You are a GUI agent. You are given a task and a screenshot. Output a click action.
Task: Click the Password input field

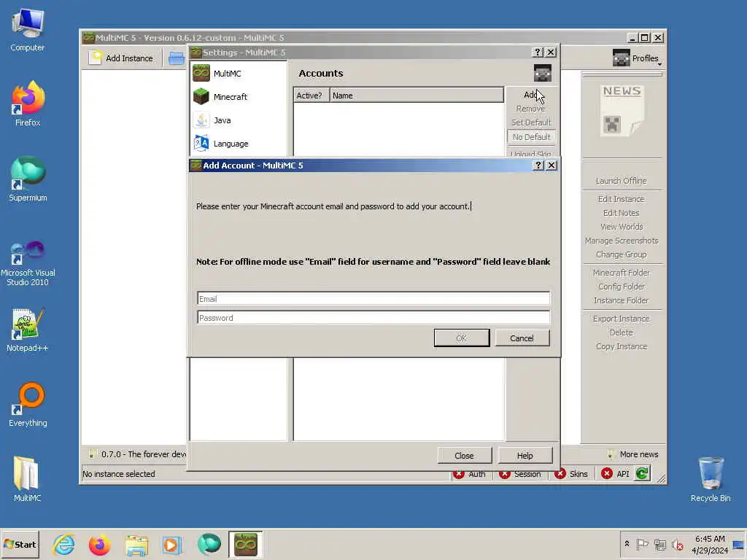[373, 318]
